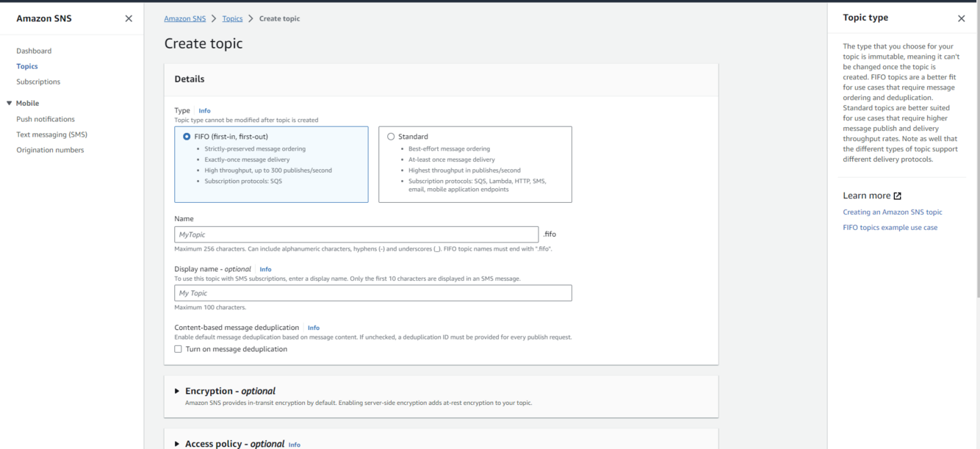Expand the Encryption optional section

[x=177, y=391]
